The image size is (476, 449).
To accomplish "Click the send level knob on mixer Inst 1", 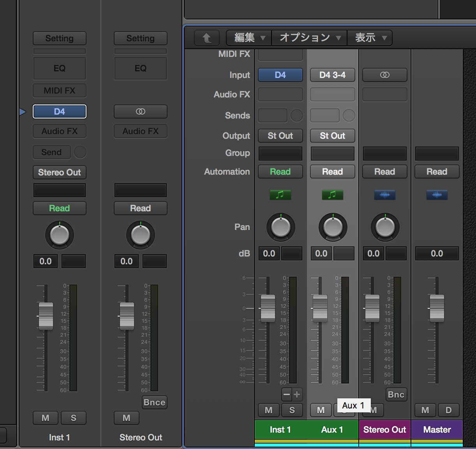I will (296, 115).
